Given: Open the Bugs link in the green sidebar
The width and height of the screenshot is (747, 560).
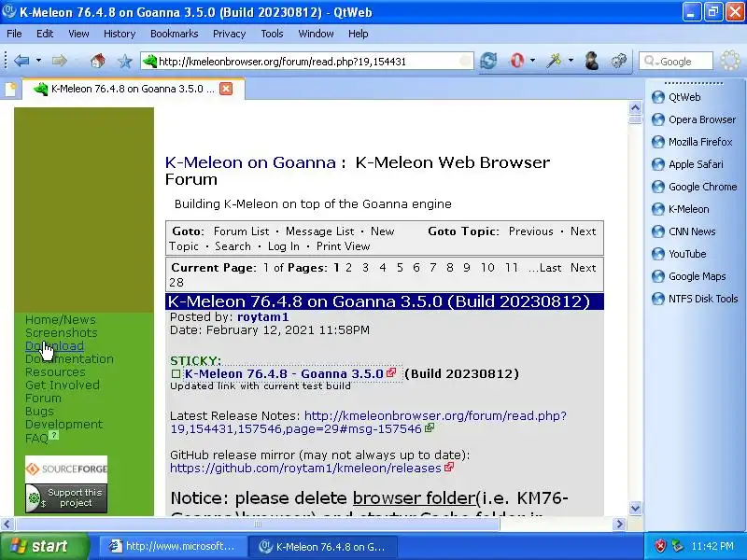Looking at the screenshot, I should (39, 411).
